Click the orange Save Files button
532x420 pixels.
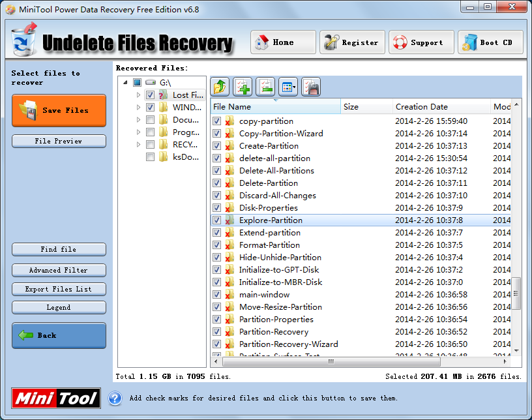59,111
